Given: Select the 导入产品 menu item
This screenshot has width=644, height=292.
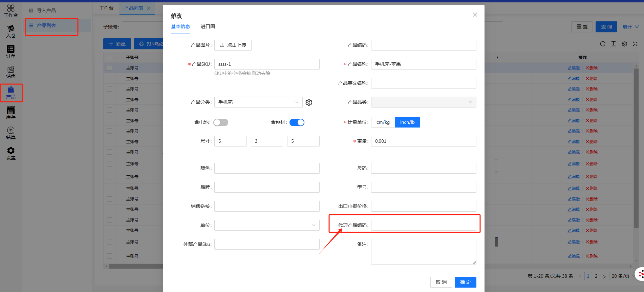Looking at the screenshot, I should [x=46, y=11].
